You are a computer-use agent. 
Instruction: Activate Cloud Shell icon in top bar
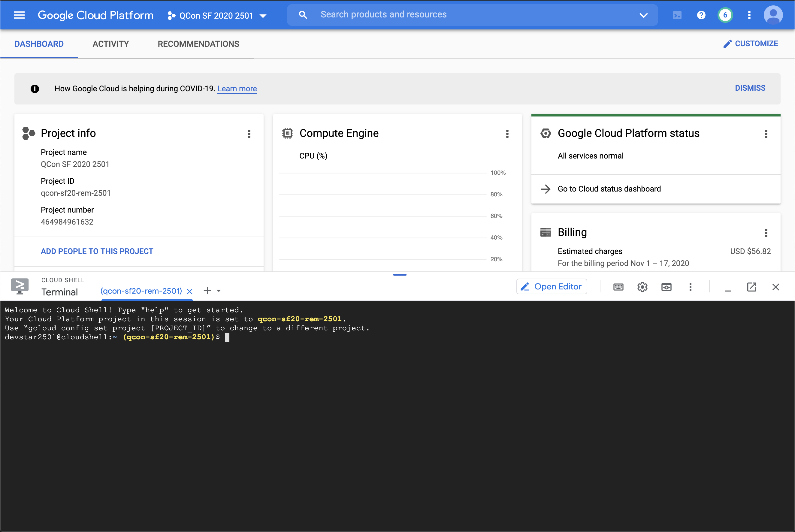(x=677, y=15)
